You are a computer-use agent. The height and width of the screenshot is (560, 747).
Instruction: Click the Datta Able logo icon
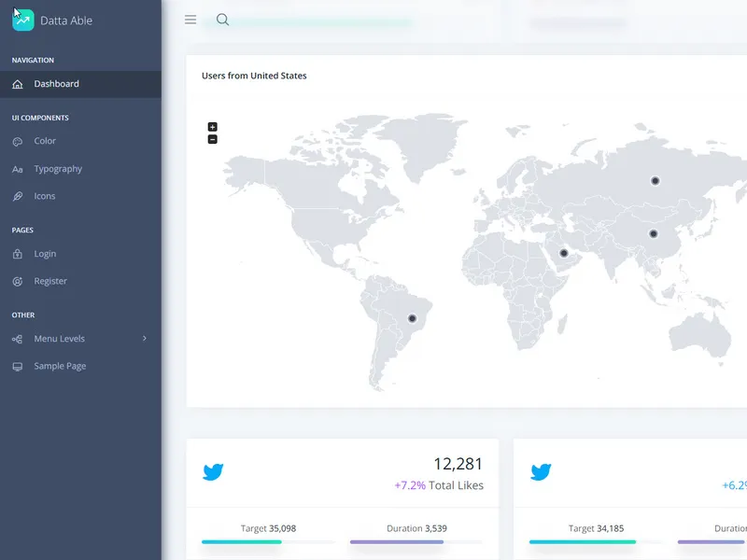click(x=22, y=19)
